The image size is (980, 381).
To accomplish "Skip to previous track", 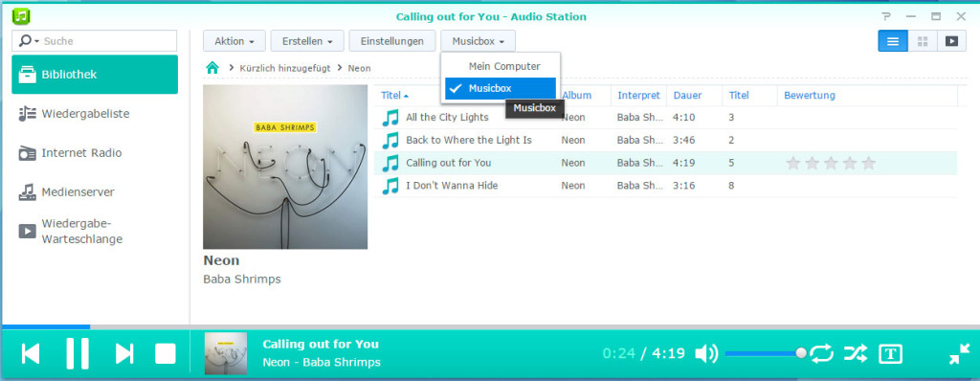I will tap(31, 354).
